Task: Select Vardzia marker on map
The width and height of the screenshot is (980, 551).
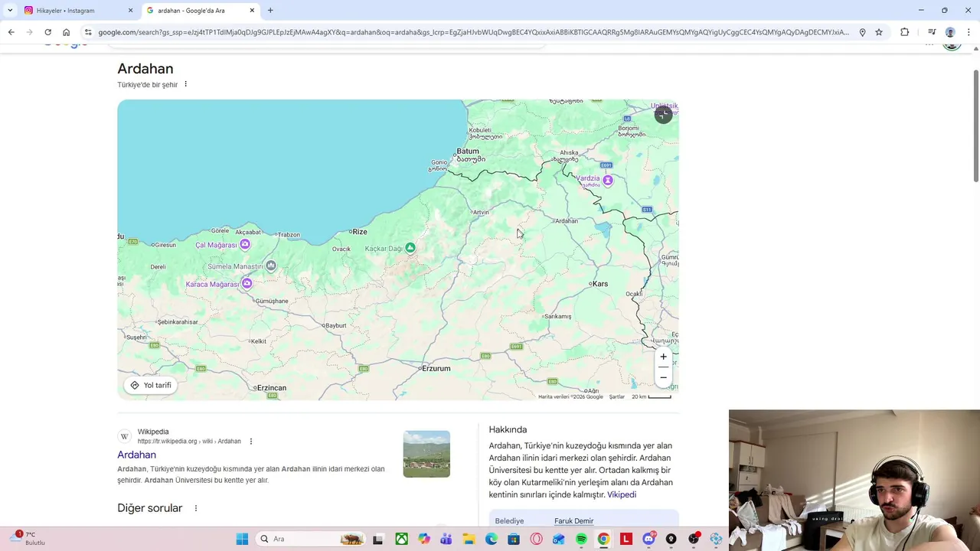Action: (608, 181)
